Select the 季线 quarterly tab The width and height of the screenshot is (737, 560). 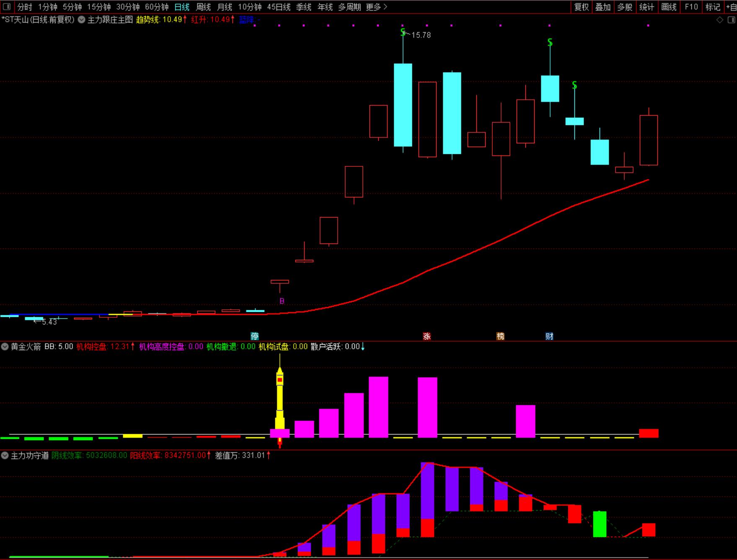pos(304,7)
